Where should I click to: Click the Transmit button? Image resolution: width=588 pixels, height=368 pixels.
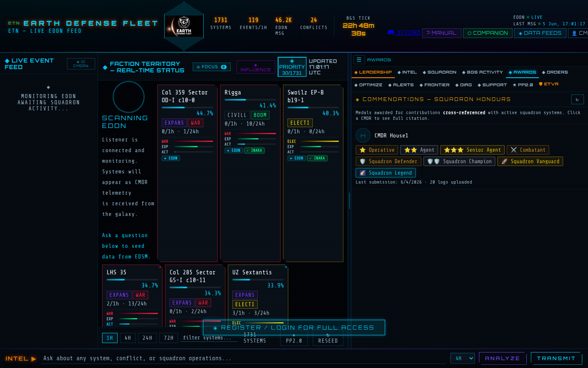tap(556, 358)
